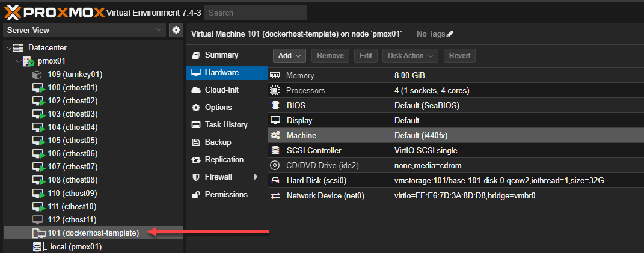Click the top Search input field
The width and height of the screenshot is (644, 253).
click(255, 13)
